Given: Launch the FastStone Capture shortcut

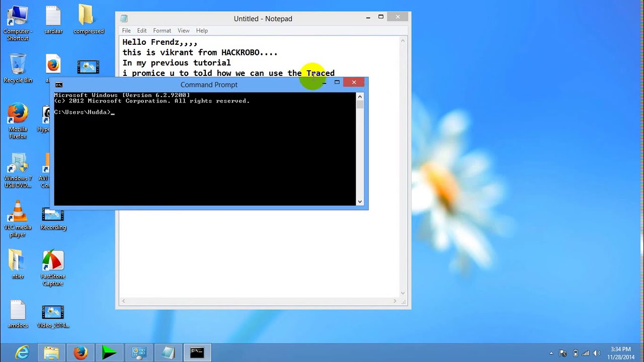Looking at the screenshot, I should tap(53, 268).
